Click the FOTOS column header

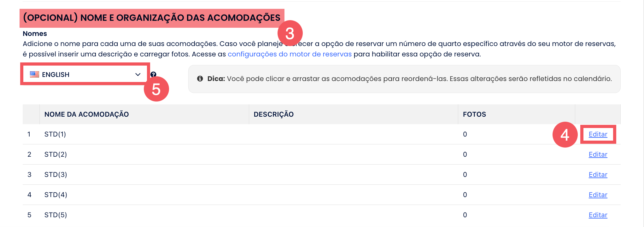[474, 114]
